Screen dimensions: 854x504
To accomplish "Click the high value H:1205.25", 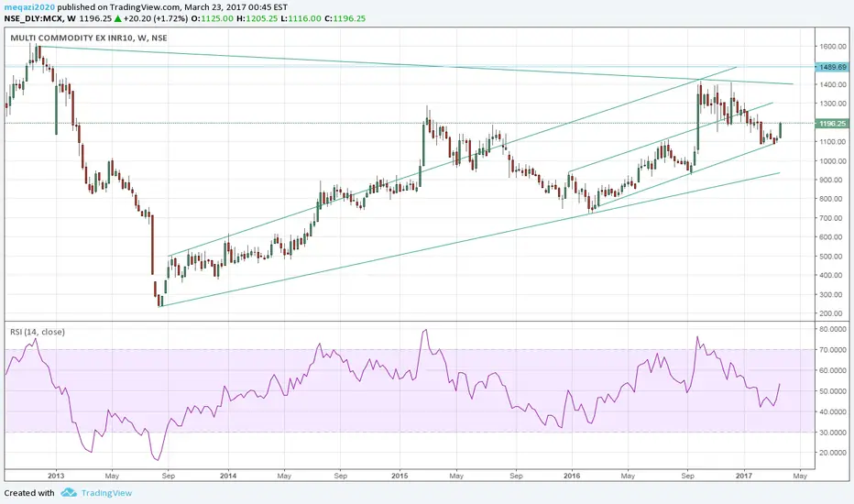I will (x=257, y=18).
